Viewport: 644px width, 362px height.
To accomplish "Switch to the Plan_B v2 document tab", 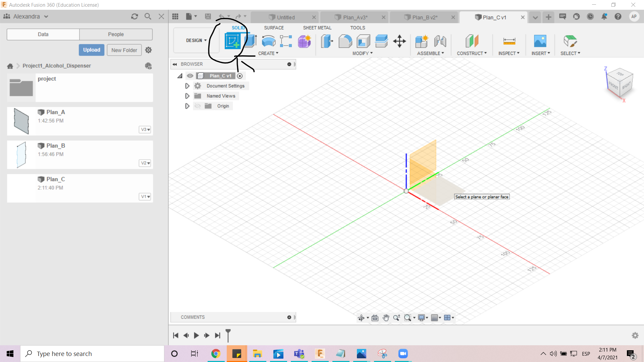I will pyautogui.click(x=424, y=17).
